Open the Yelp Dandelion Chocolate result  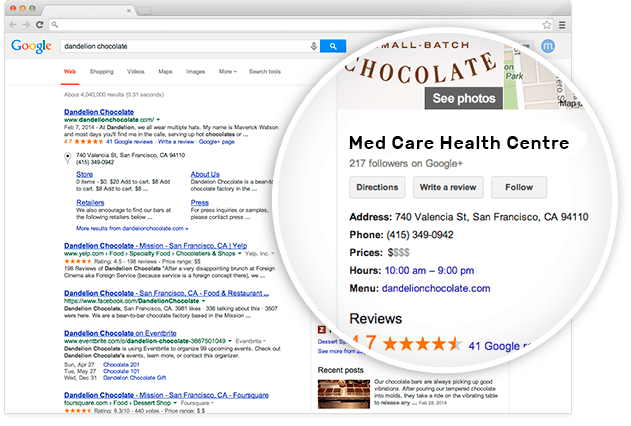(155, 245)
